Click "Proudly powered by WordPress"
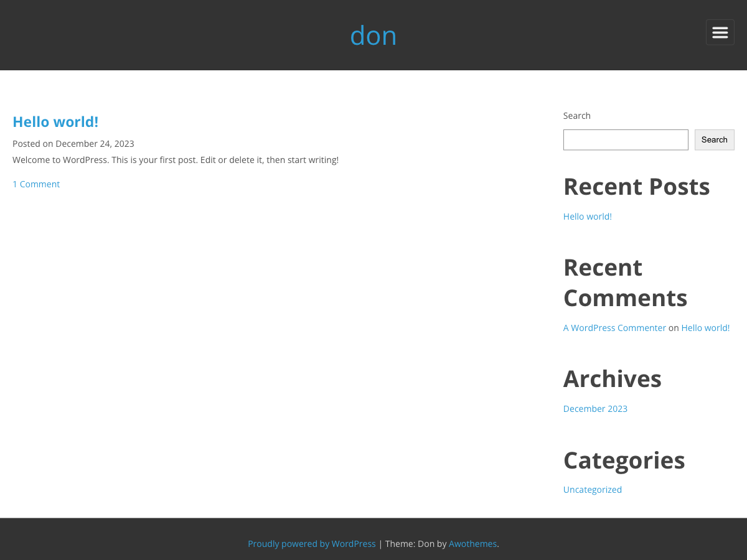 pyautogui.click(x=311, y=543)
